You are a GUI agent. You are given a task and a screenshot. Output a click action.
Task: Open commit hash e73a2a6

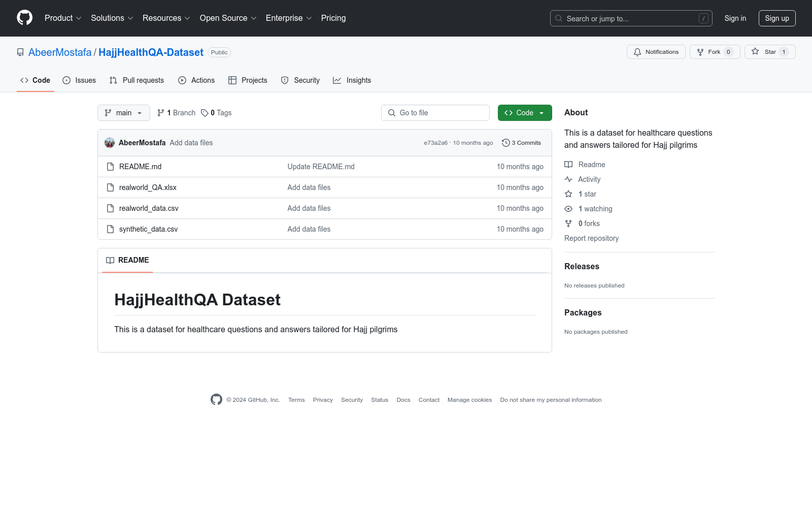tap(435, 143)
